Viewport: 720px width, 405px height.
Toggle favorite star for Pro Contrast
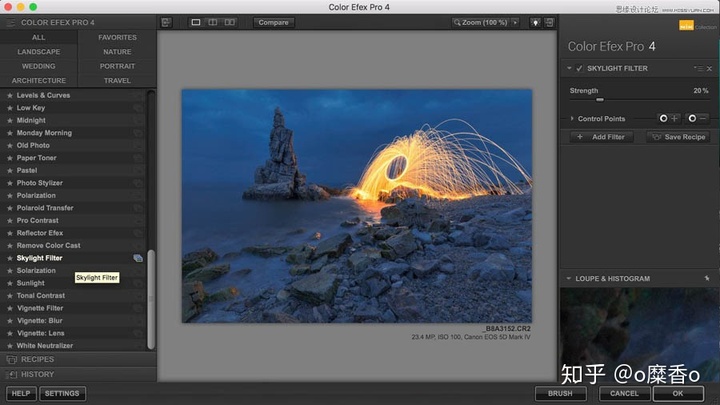pos(10,220)
